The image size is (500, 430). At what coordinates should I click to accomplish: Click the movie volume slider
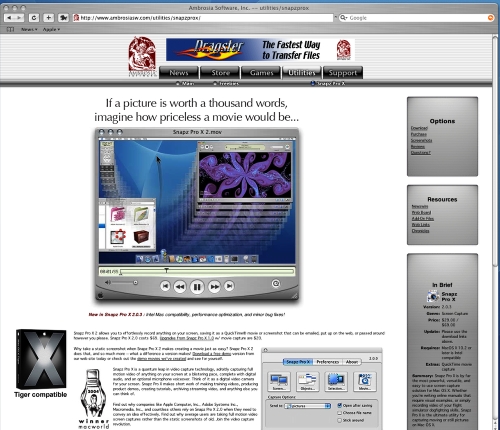click(124, 283)
